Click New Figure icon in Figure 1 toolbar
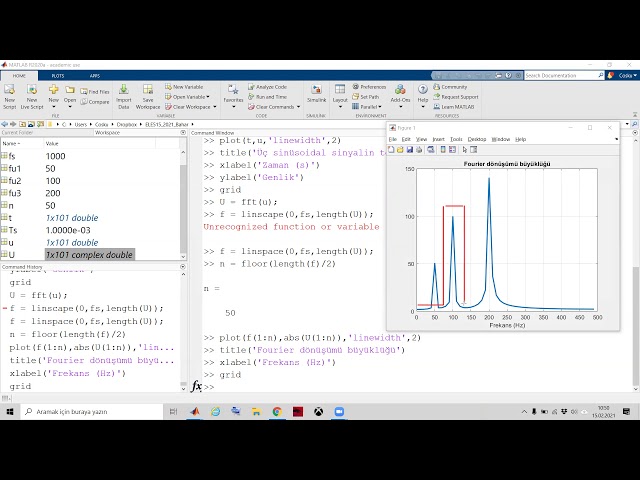The image size is (640, 480). pyautogui.click(x=391, y=150)
